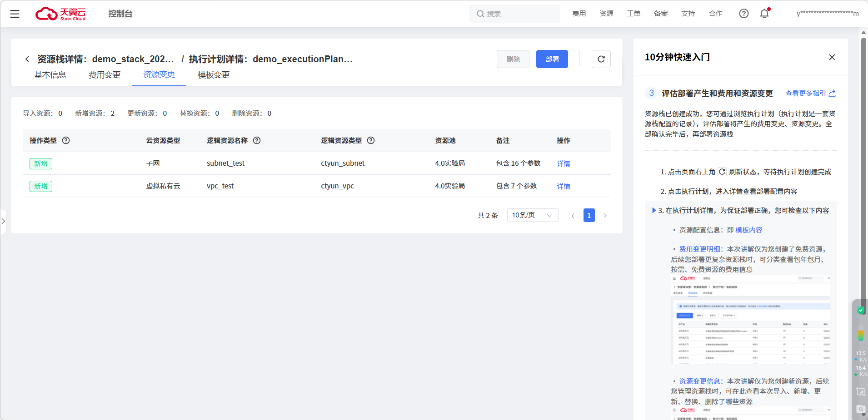Open the 10条/页 page size dropdown
Screen dimensions: 868x420
point(532,215)
